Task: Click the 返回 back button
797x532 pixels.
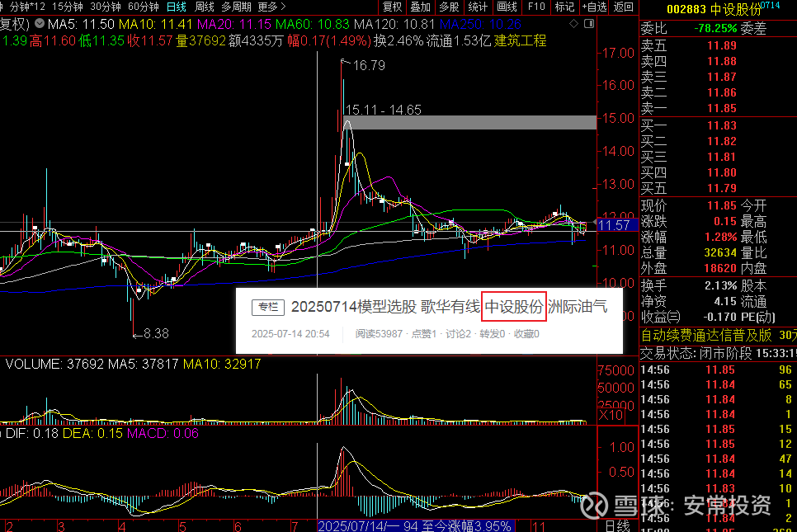Action: tap(623, 7)
